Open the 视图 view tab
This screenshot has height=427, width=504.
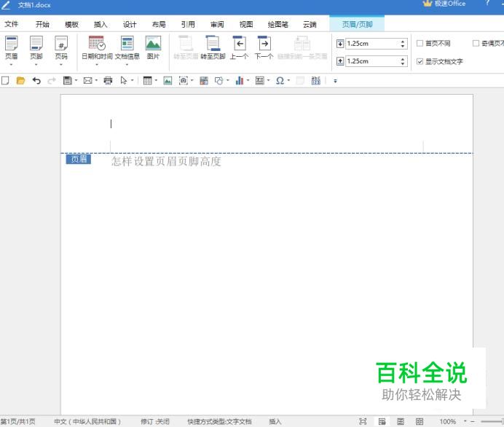click(246, 24)
